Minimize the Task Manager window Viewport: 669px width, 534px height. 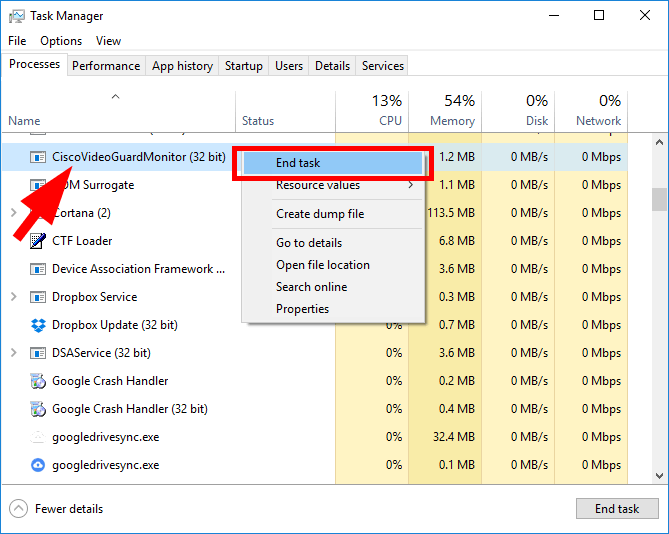coord(554,16)
